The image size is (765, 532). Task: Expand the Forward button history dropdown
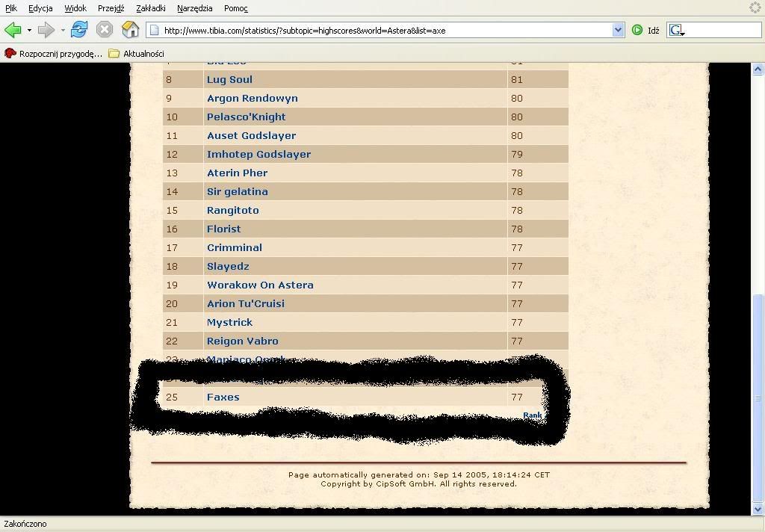(x=63, y=31)
